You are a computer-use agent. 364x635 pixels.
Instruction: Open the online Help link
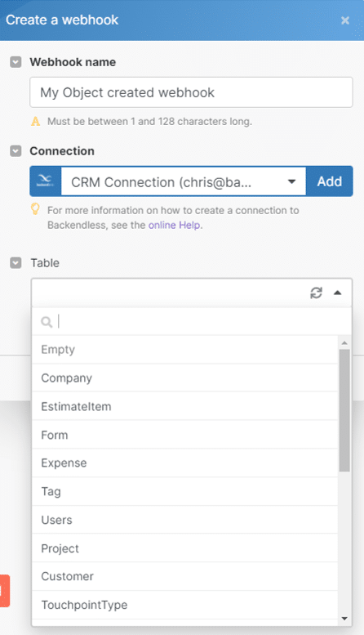175,226
